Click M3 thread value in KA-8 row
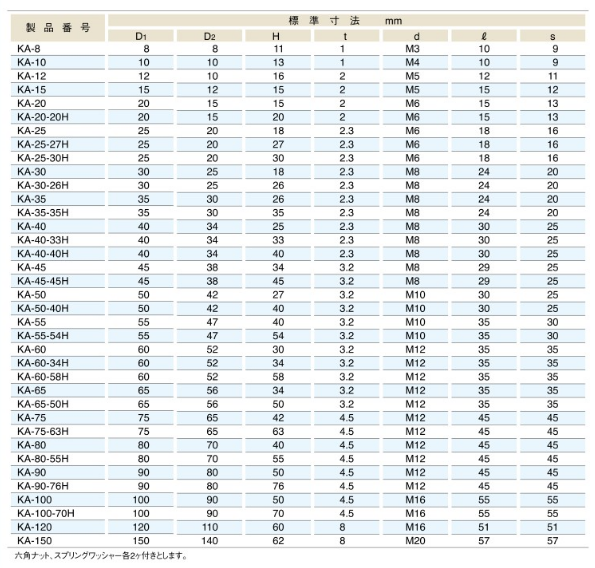This screenshot has width=595, height=568. pyautogui.click(x=412, y=49)
